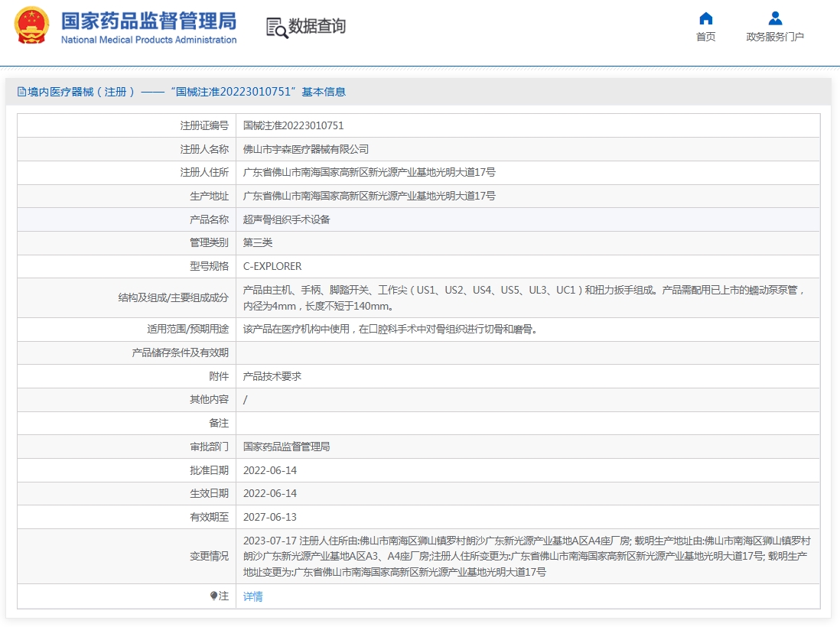The height and width of the screenshot is (627, 840).
Task: Click the 适用范围 intended use description
Action: (x=390, y=329)
